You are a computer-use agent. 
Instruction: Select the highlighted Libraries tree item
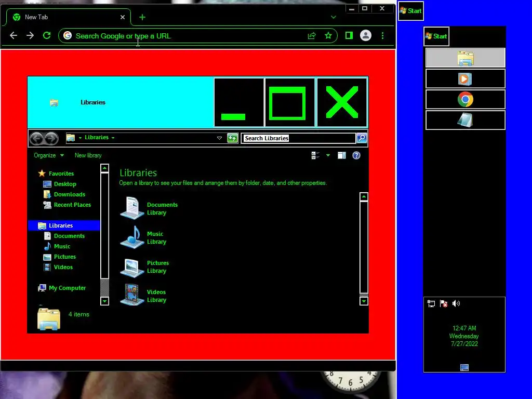(64, 225)
